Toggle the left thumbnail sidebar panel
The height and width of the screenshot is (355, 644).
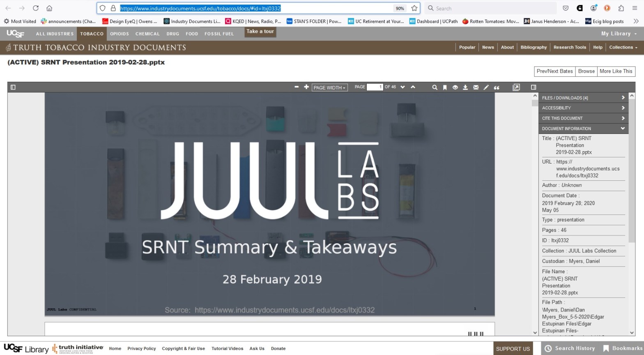pos(13,87)
